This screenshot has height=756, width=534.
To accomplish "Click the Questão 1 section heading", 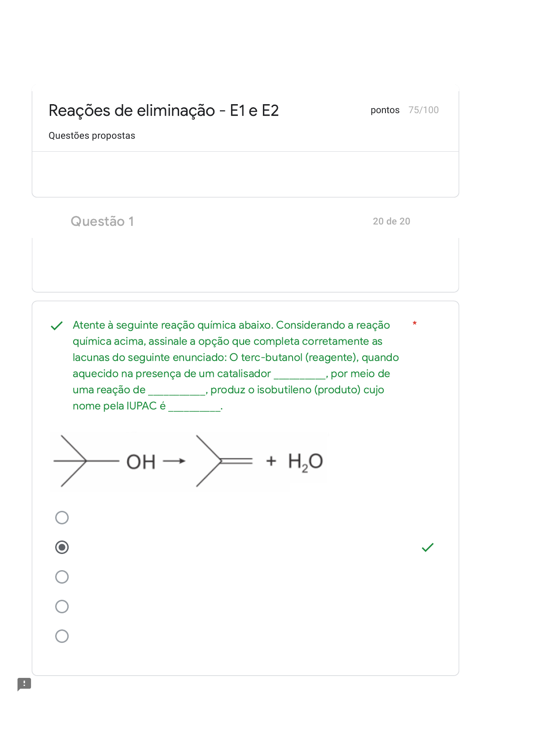I will coord(102,221).
